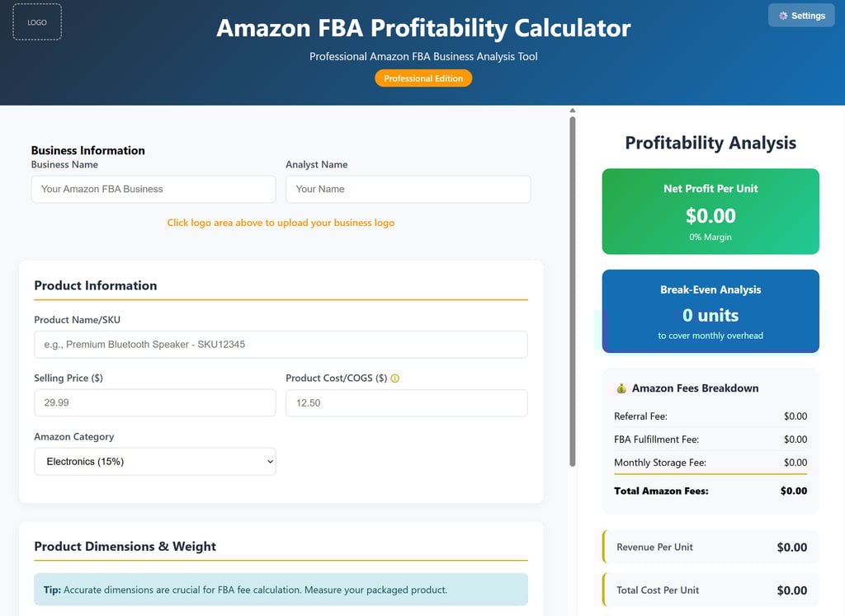Open the Amazon Category dropdown
The width and height of the screenshot is (845, 616).
(155, 462)
